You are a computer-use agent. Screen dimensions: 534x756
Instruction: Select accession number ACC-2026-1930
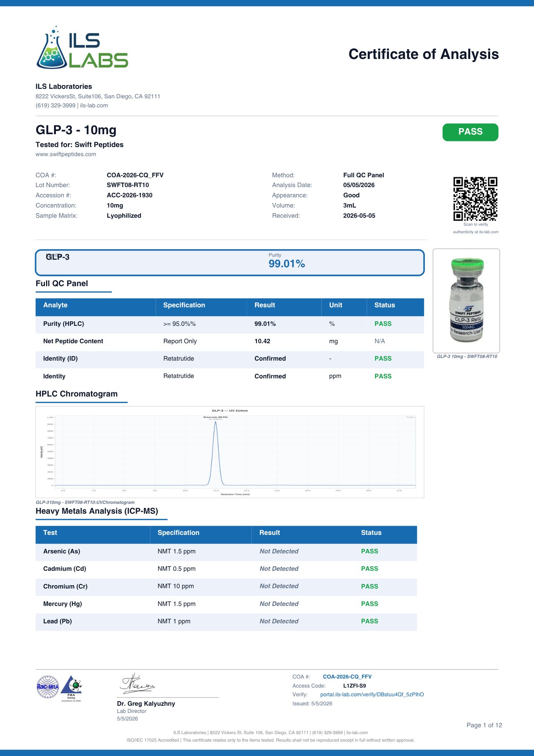tap(130, 195)
